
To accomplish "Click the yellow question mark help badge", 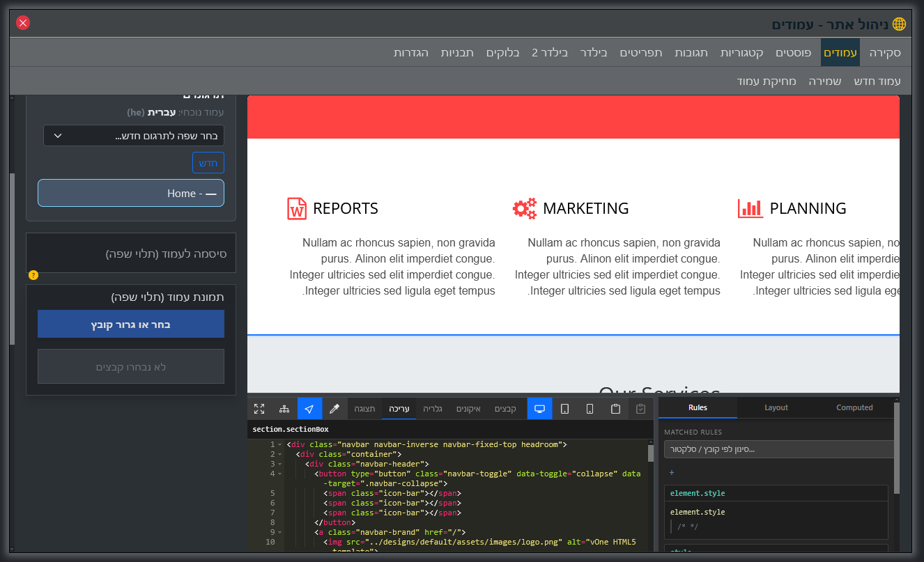I will pyautogui.click(x=33, y=275).
